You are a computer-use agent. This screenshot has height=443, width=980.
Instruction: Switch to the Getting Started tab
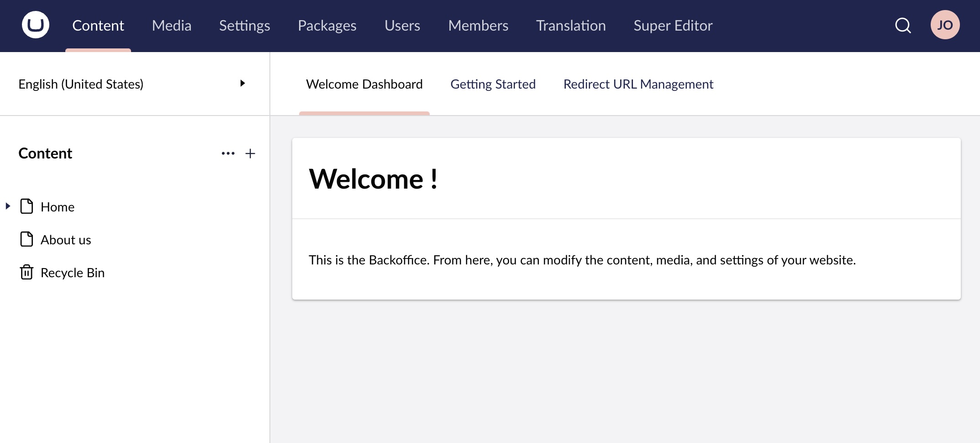493,84
